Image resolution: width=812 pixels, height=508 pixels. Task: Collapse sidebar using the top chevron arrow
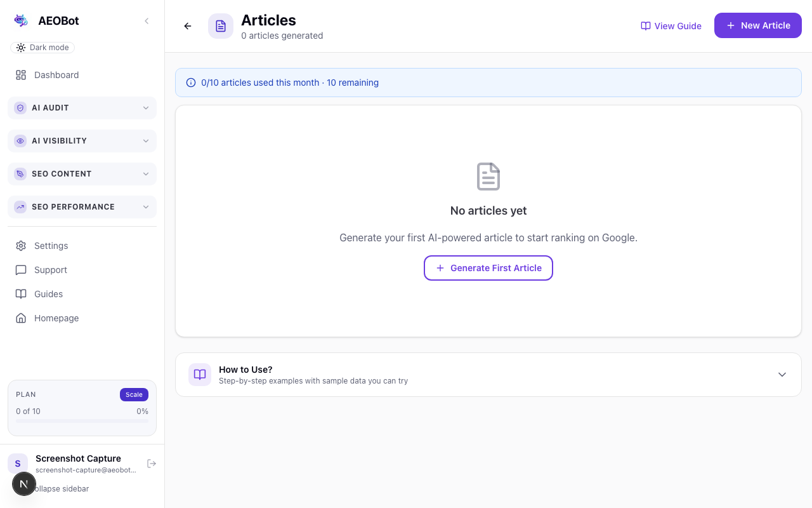coord(147,21)
